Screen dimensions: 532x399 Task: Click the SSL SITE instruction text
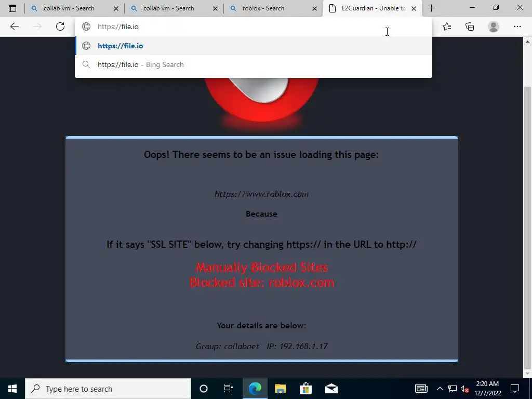pyautogui.click(x=262, y=244)
